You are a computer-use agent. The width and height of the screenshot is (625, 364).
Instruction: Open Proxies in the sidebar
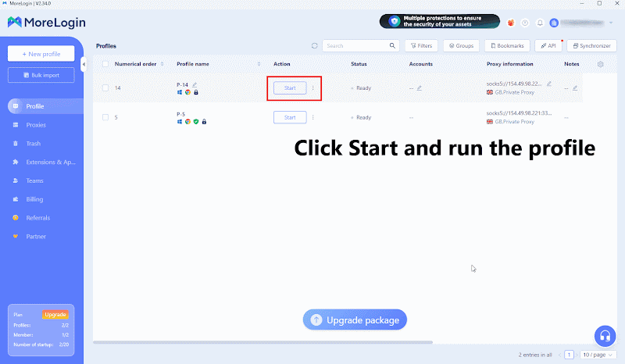[x=36, y=125]
